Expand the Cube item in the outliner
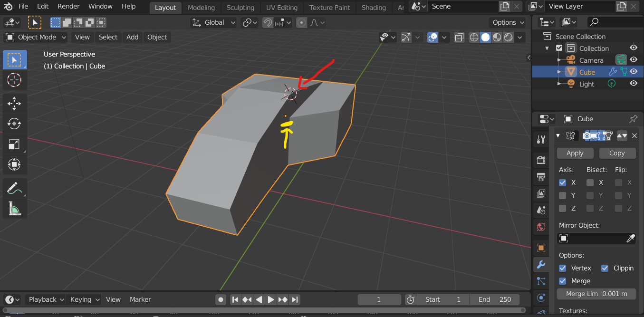 (560, 72)
